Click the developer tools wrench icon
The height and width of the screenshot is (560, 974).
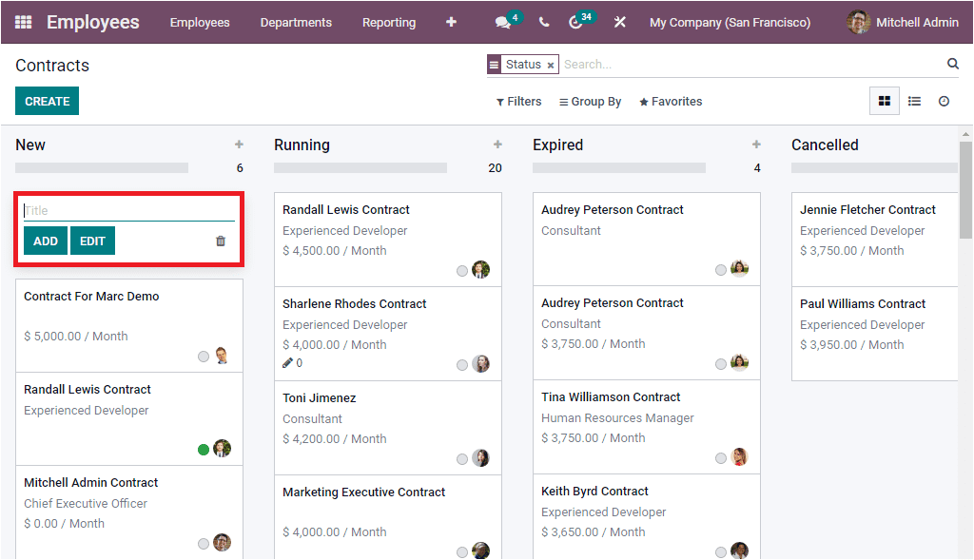pos(620,21)
